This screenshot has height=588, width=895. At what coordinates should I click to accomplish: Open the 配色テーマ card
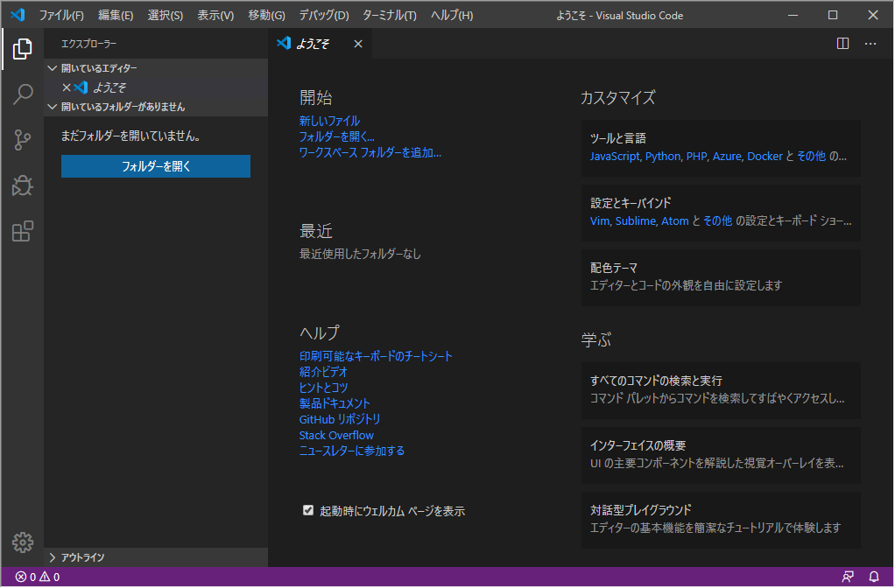click(x=721, y=277)
